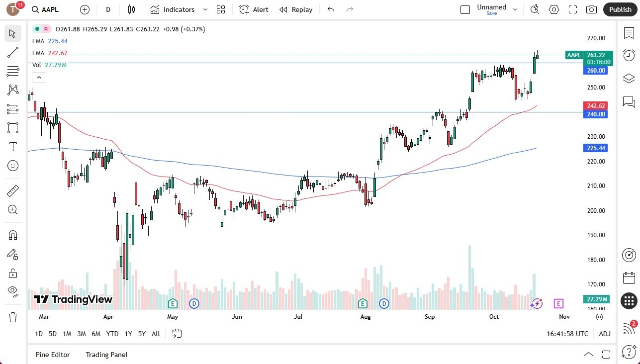This screenshot has width=640, height=364.
Task: Expand the collapsed indicator legend arrow
Action: (39, 77)
